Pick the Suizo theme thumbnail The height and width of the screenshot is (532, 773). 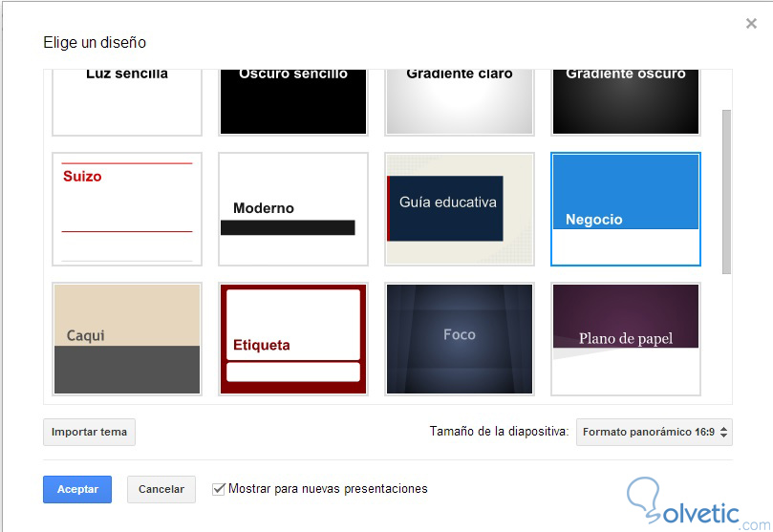(x=127, y=209)
